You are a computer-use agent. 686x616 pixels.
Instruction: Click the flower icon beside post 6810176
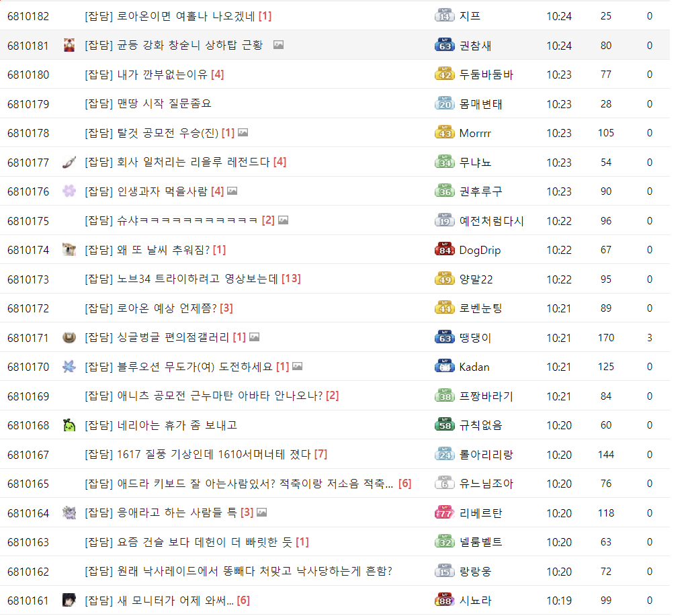(x=69, y=191)
